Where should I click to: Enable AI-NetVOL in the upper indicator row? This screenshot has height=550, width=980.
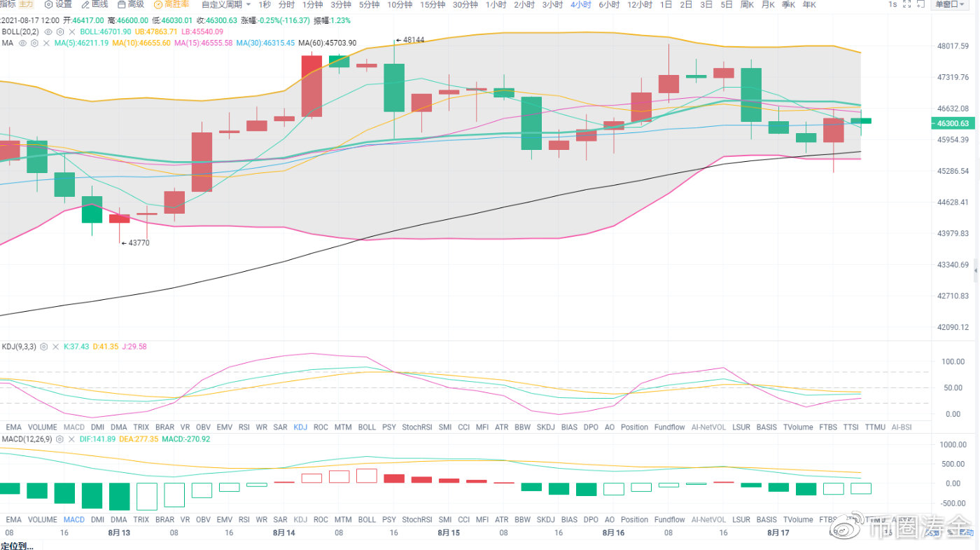[708, 427]
